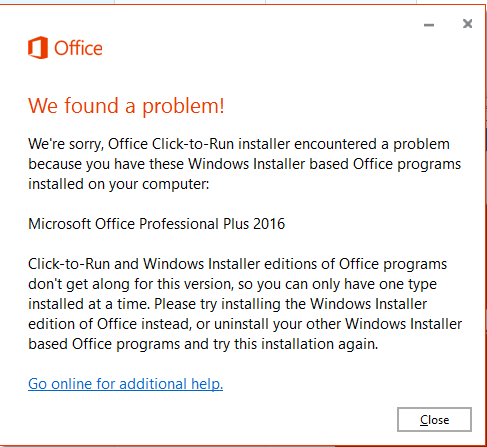Viewport: 487px width, 447px height.
Task: Minimize the Office installer dialog
Action: [x=429, y=25]
